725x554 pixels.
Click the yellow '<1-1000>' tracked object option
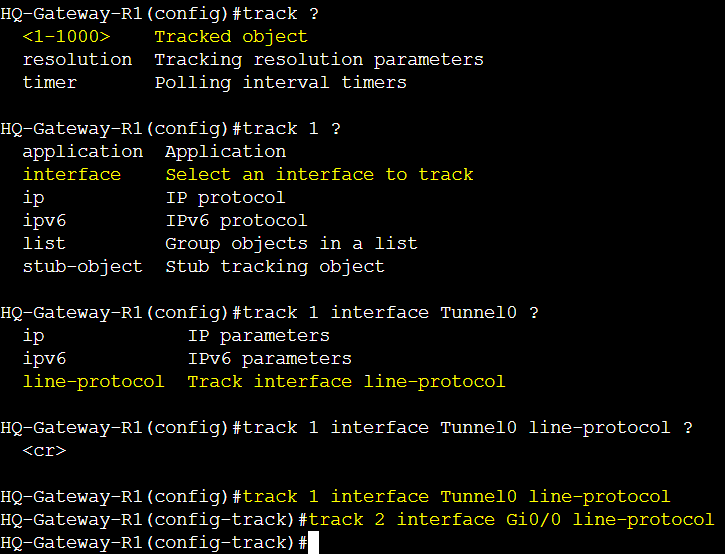click(x=66, y=37)
